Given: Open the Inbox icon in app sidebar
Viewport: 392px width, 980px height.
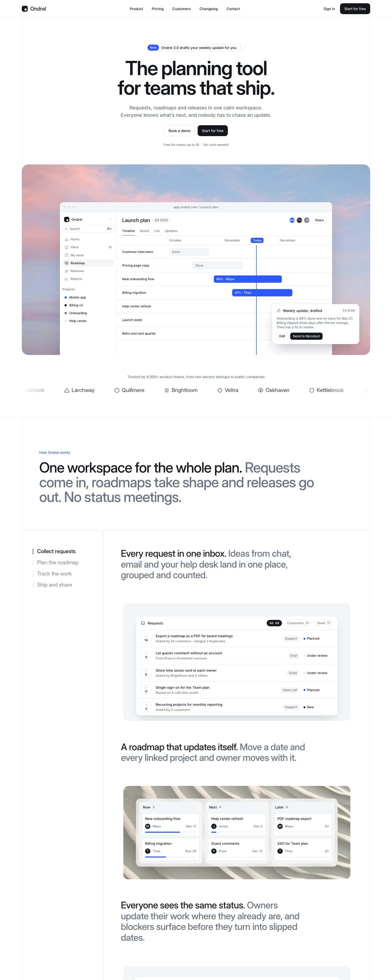Looking at the screenshot, I should click(67, 247).
